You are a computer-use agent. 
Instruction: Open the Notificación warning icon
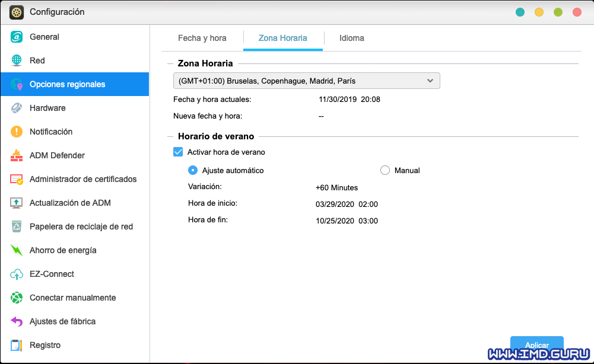click(17, 132)
